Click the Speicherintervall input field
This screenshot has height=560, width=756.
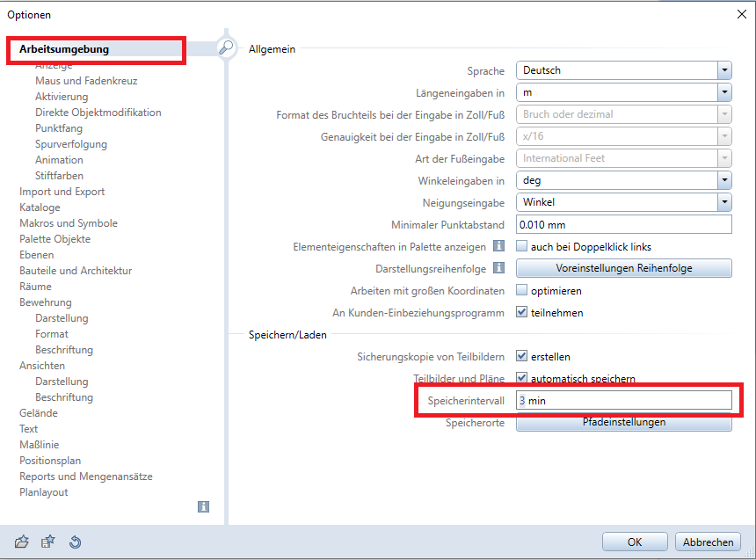pos(623,401)
